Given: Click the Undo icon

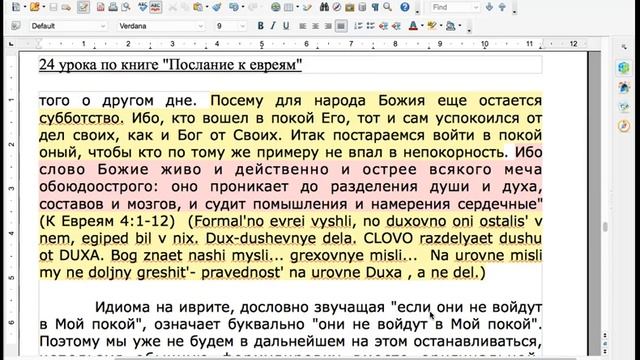Looking at the screenshot, I should (x=233, y=7).
